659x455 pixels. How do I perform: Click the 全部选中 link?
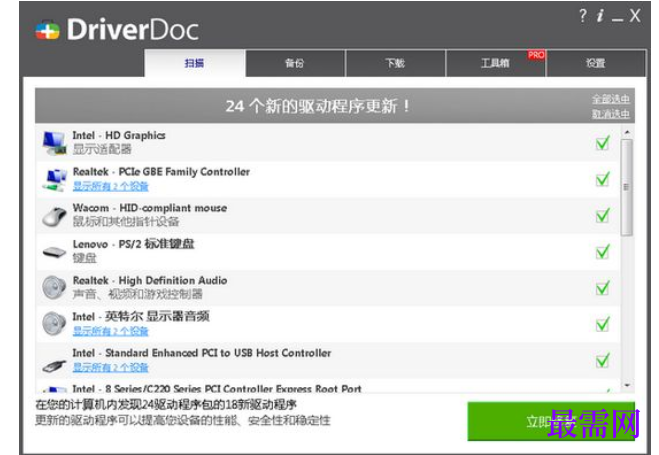pyautogui.click(x=611, y=99)
